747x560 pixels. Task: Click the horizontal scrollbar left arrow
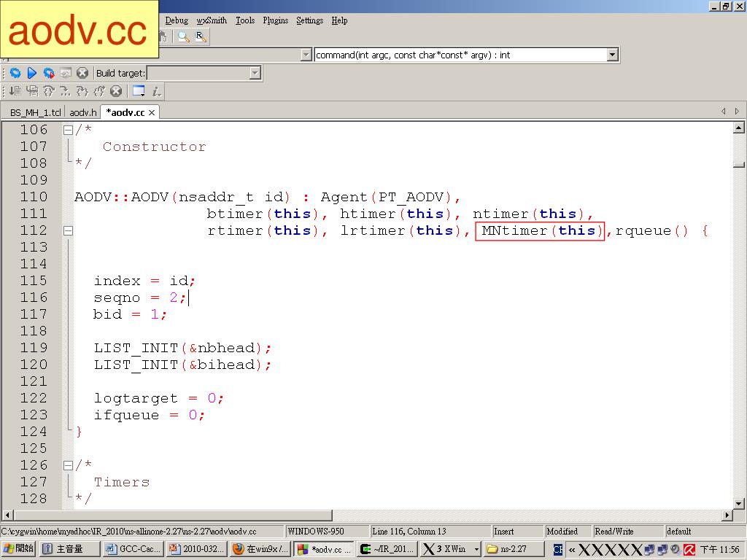(7, 515)
